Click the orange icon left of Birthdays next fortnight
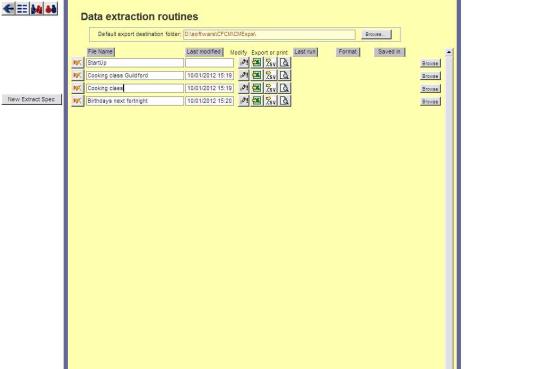 (x=77, y=101)
